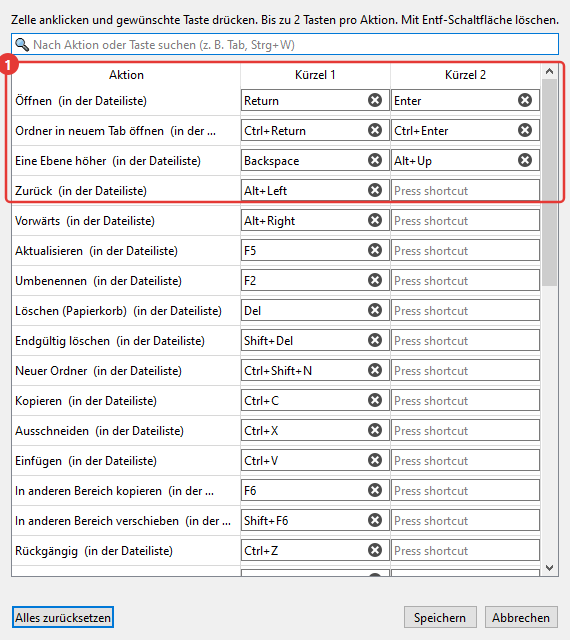Save shortcuts with Speichern
The image size is (570, 640).
440,617
